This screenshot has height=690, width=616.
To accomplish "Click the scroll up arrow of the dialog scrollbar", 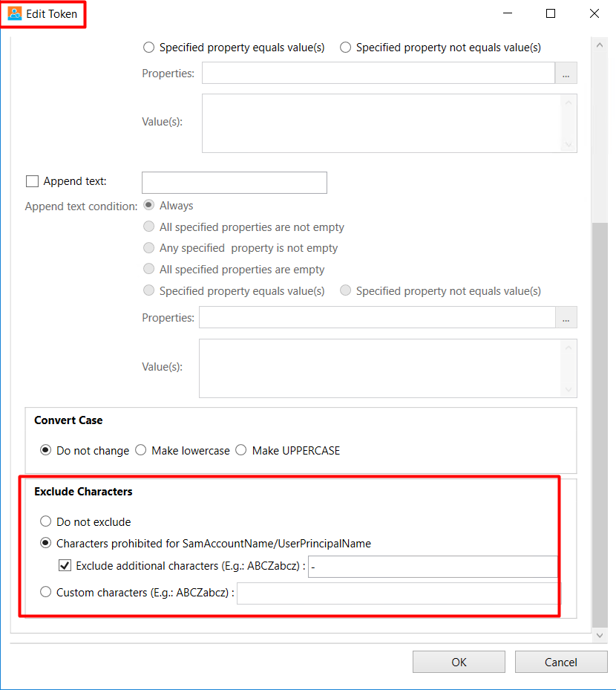I will [x=599, y=45].
